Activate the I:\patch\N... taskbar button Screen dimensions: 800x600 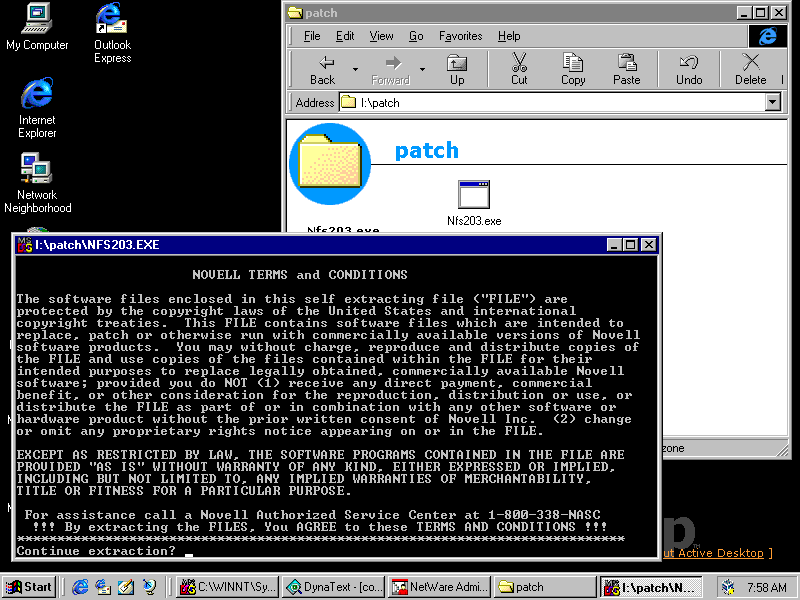[x=652, y=587]
